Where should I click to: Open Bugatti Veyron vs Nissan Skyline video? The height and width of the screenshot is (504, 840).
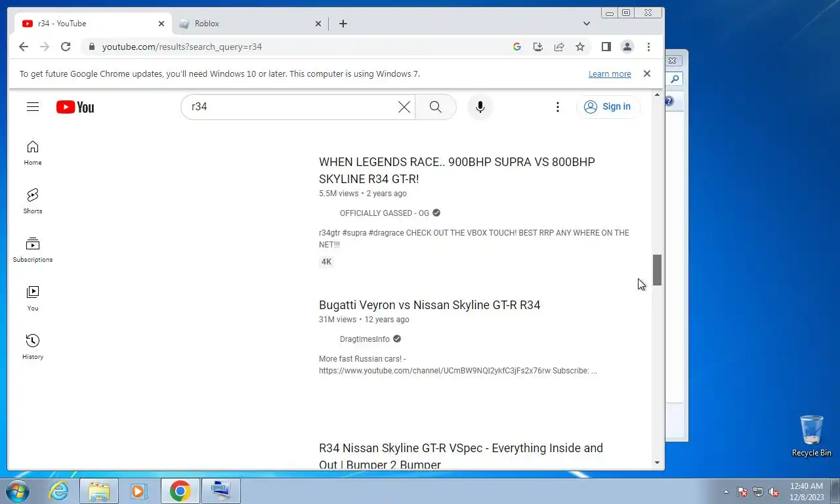point(430,305)
